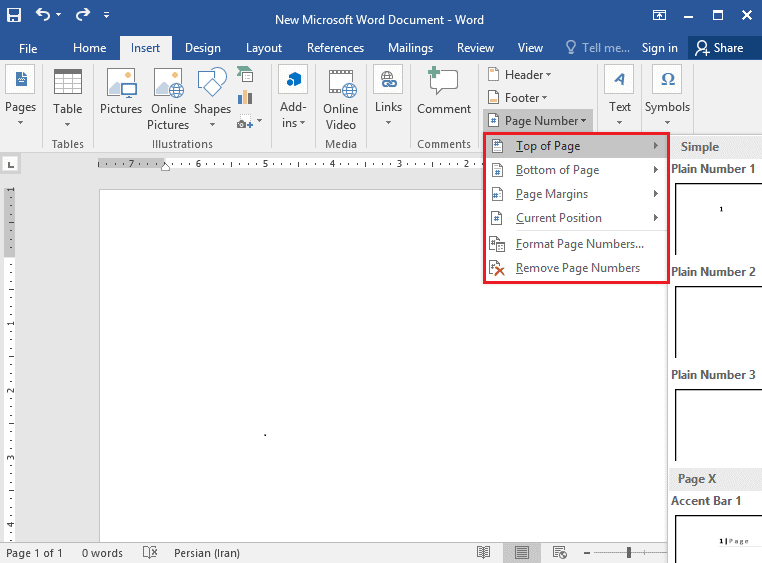Open the View tab
The height and width of the screenshot is (563, 762).
(530, 48)
